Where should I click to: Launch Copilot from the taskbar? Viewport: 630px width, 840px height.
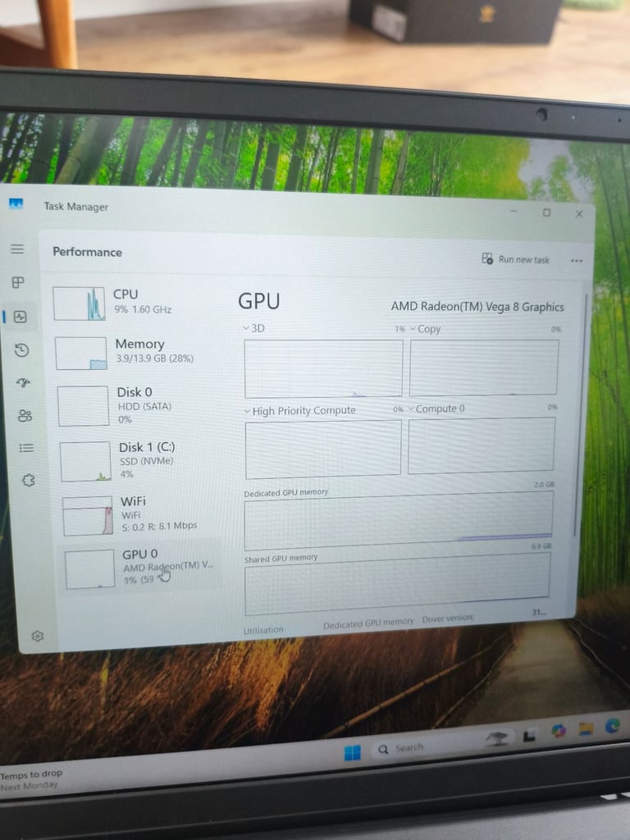pos(559,731)
